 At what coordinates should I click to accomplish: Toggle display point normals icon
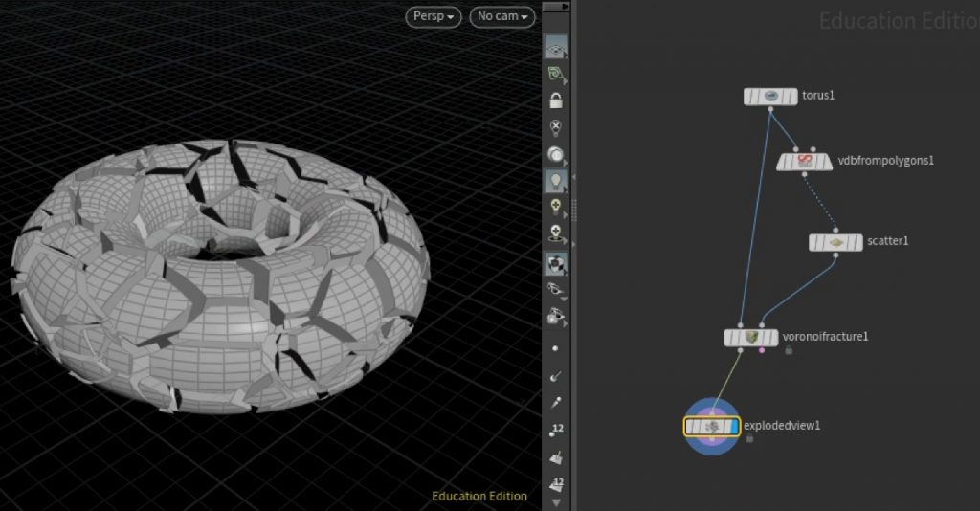pyautogui.click(x=555, y=376)
